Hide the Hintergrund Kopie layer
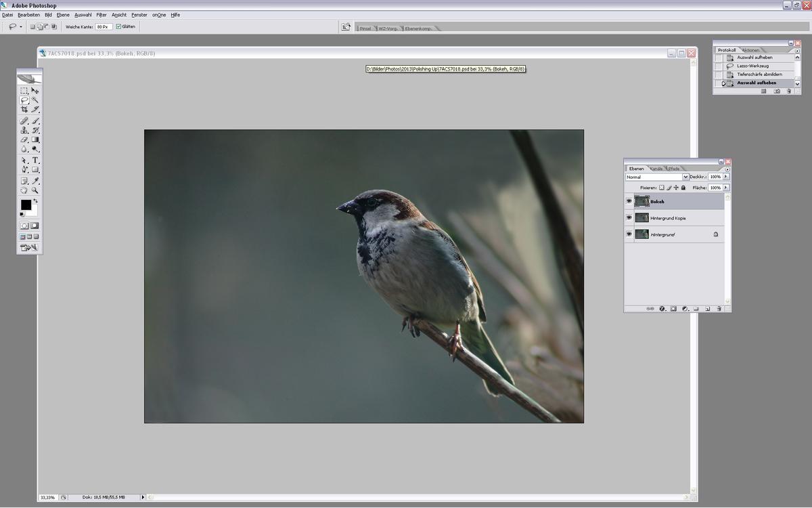Screen dimensions: 812x508 tap(629, 217)
